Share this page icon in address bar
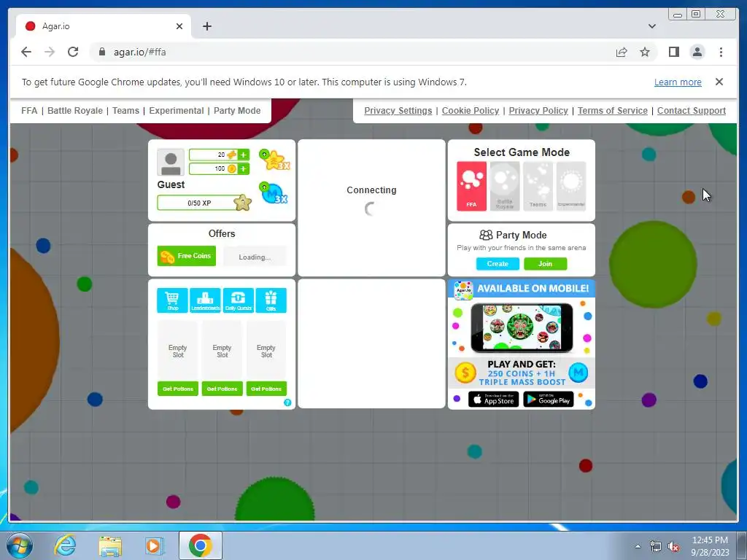The width and height of the screenshot is (747, 560). coord(622,52)
